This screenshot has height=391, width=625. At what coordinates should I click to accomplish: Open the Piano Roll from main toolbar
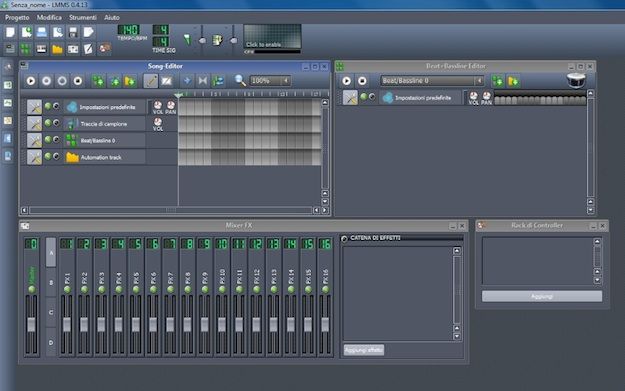point(41,49)
